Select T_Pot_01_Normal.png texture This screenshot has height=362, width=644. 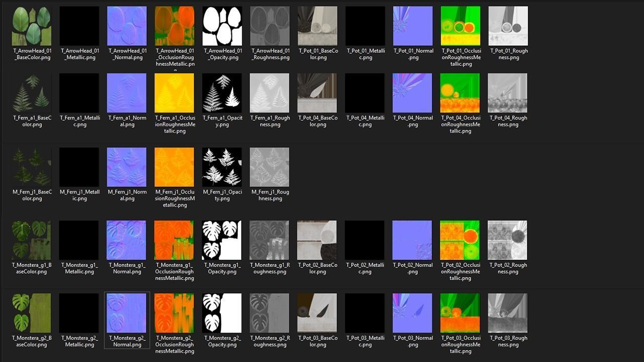point(413,26)
